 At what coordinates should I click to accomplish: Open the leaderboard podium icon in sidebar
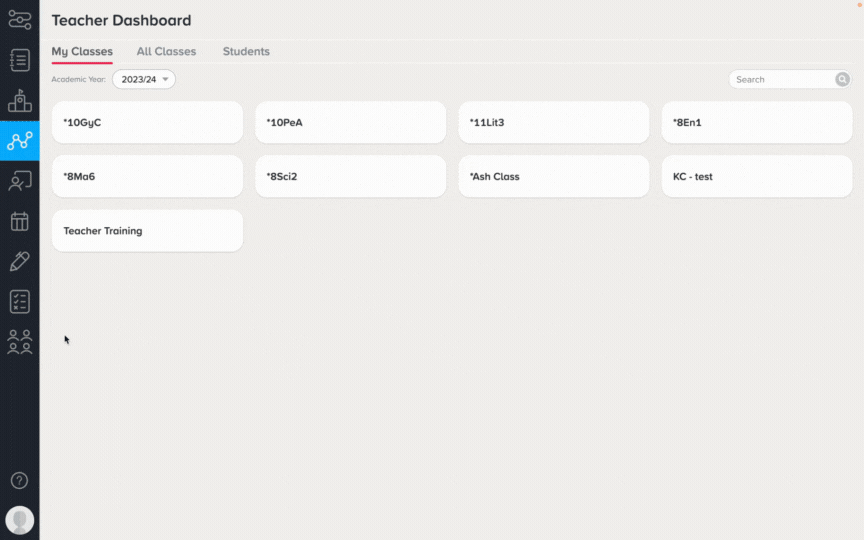coord(20,100)
